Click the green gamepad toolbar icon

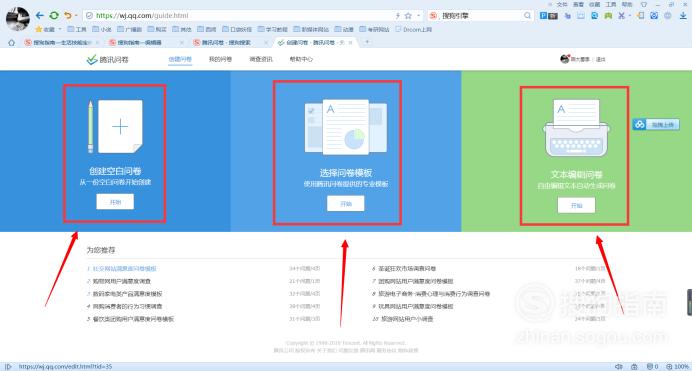coord(608,15)
